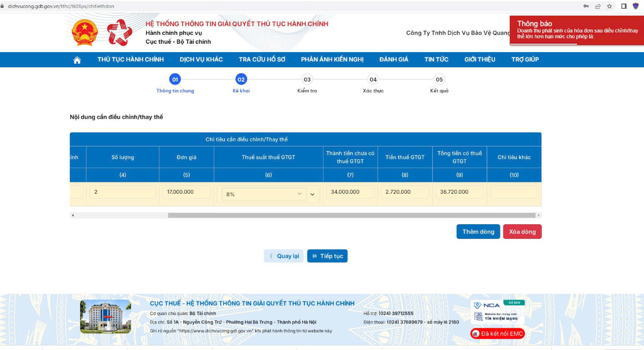
Task: Click the Thêm dòng button
Action: click(478, 232)
